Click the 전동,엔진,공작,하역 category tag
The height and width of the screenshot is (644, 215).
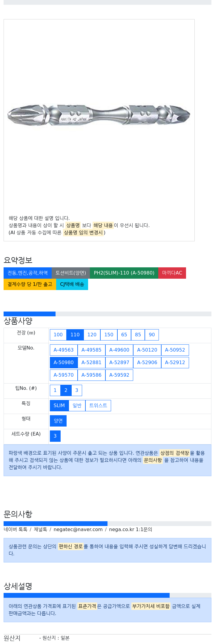pyautogui.click(x=27, y=273)
